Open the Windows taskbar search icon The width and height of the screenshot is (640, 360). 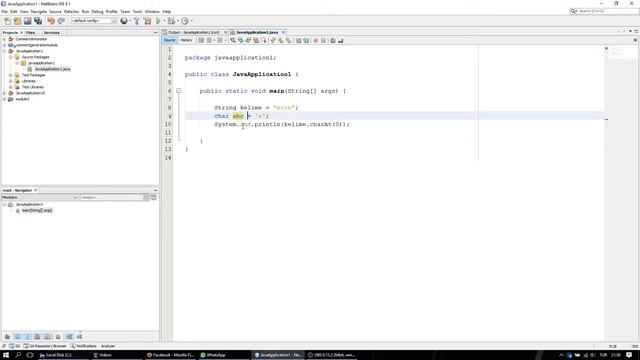(x=18, y=355)
